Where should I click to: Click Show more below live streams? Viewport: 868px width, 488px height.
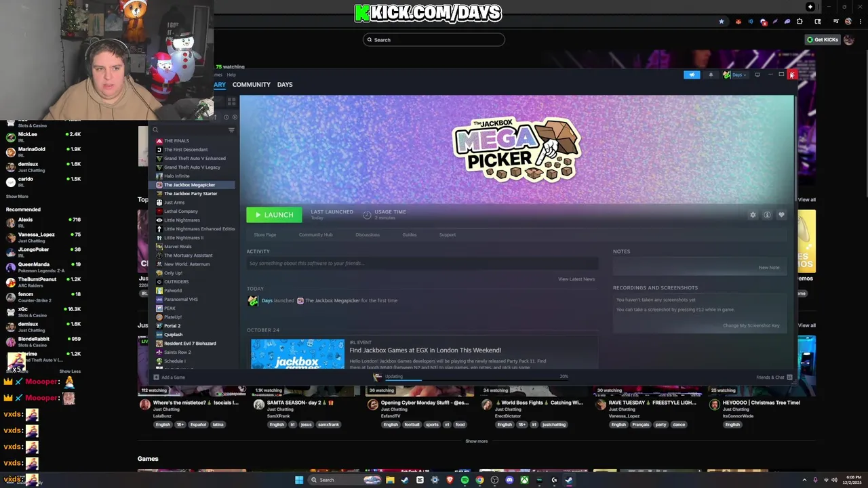[476, 441]
